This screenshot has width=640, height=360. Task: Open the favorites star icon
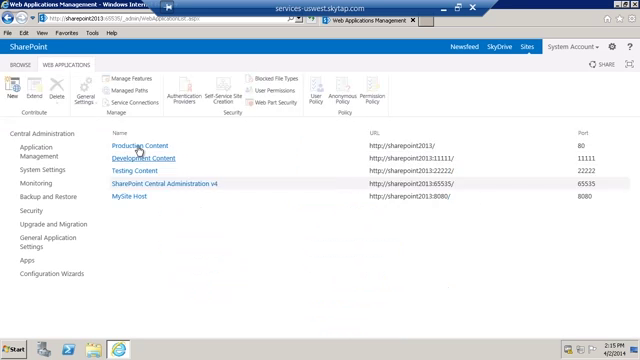(620, 19)
